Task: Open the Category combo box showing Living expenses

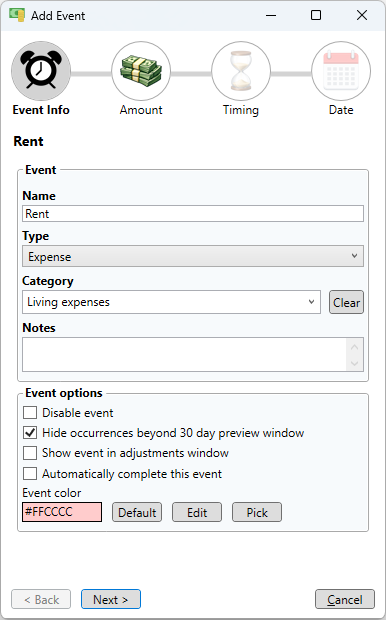Action: [x=171, y=302]
